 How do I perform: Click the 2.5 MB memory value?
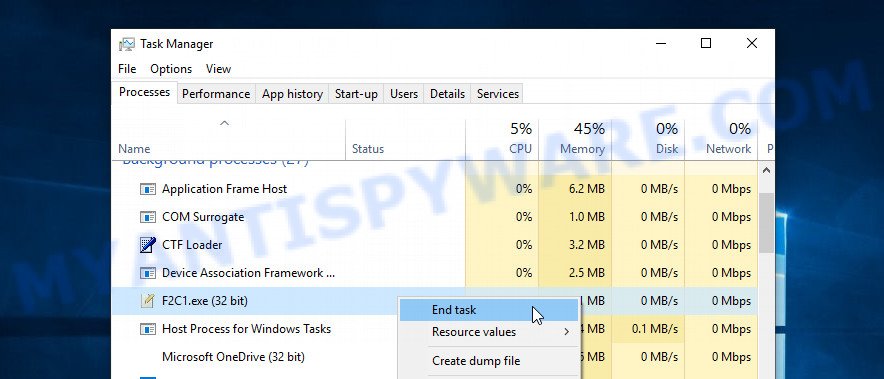[587, 273]
